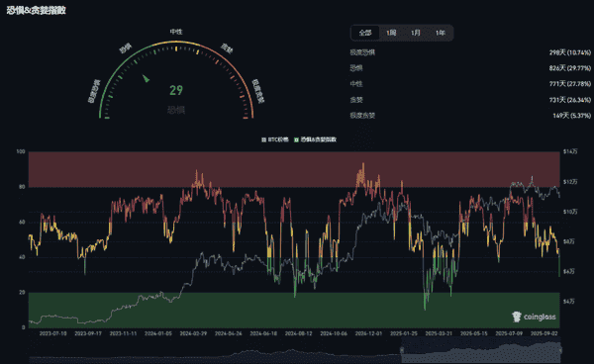Click the coinglass watermark logo icon
This screenshot has height=364, width=594.
click(x=517, y=317)
